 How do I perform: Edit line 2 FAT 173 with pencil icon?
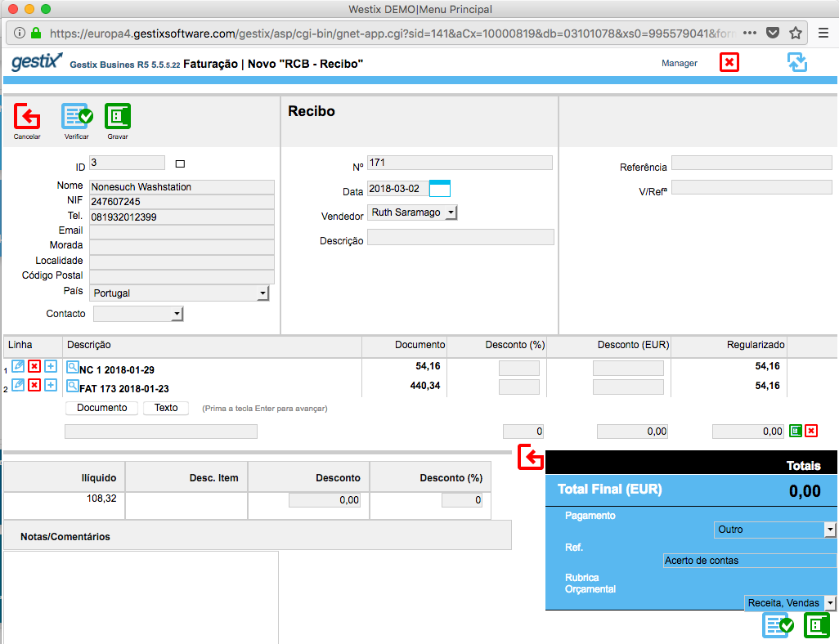[x=18, y=385]
